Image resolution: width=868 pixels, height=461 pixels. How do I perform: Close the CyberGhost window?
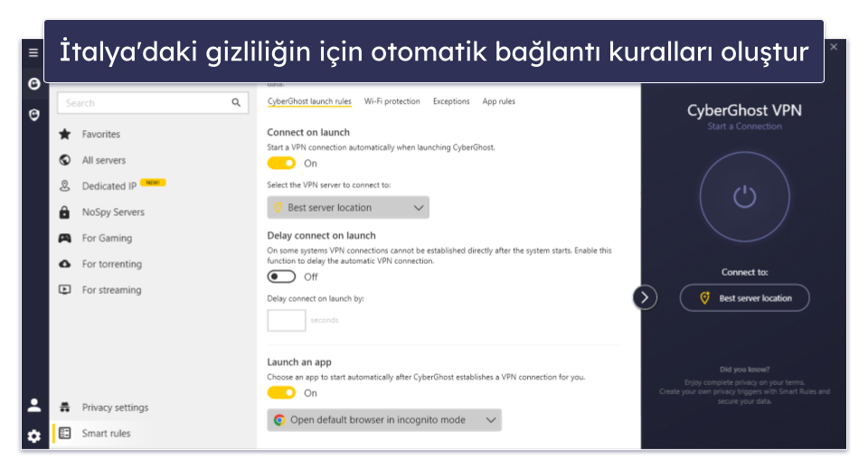[834, 47]
